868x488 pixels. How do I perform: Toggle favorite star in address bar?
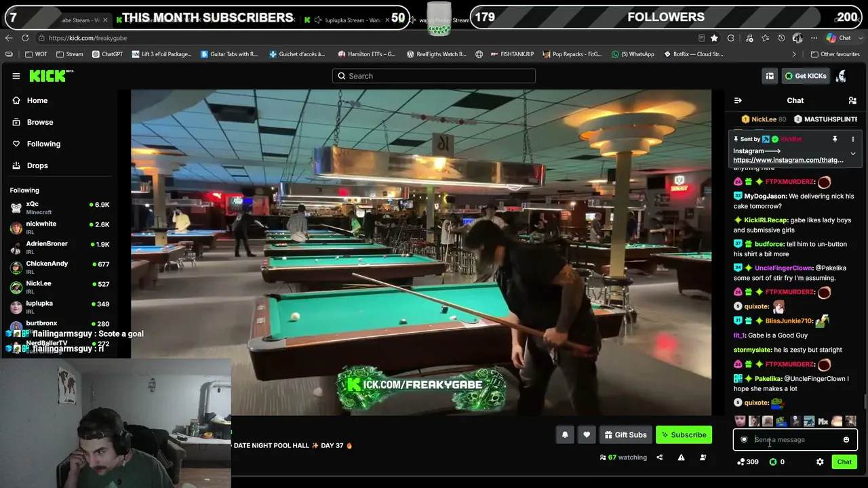(x=714, y=38)
